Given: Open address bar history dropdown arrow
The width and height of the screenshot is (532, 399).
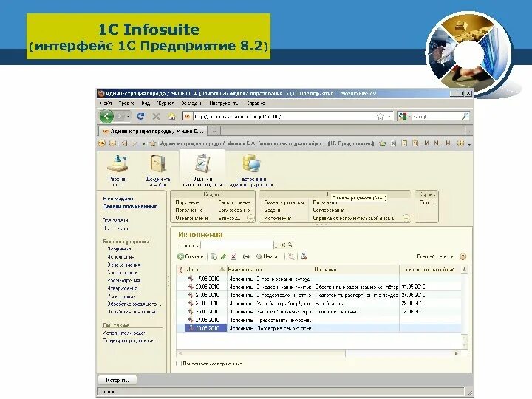Looking at the screenshot, I should click(x=389, y=117).
